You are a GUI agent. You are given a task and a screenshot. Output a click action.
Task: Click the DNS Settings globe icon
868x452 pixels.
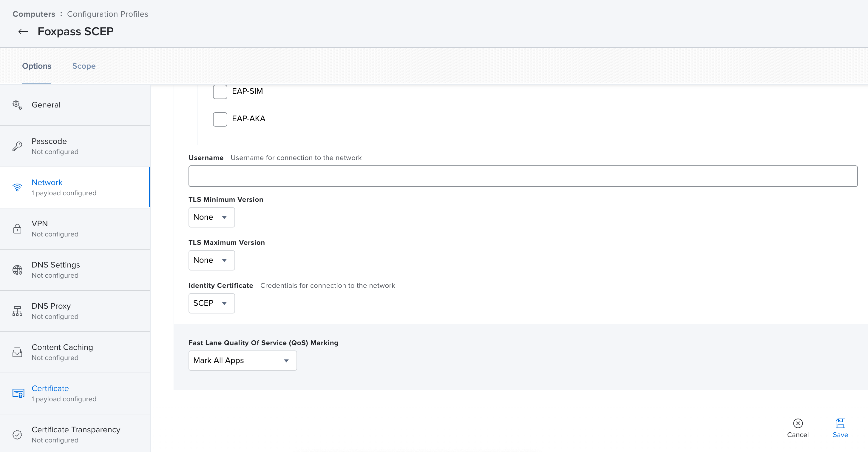pos(17,270)
